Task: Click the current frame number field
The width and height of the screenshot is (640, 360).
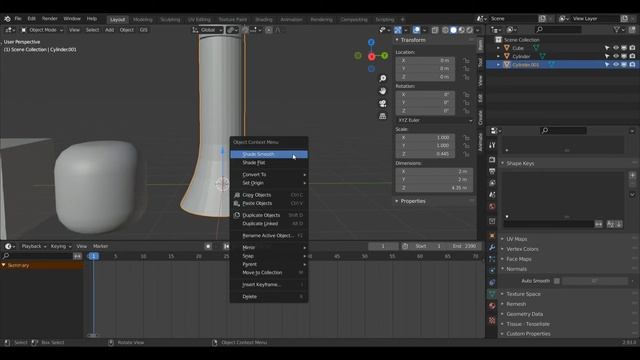Action: (x=383, y=246)
